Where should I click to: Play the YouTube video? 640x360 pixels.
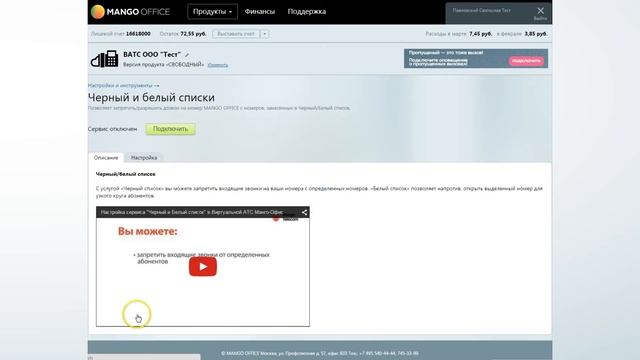click(x=203, y=267)
